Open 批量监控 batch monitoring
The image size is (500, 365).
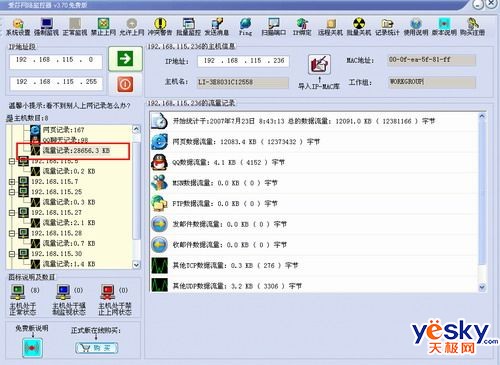click(x=189, y=27)
